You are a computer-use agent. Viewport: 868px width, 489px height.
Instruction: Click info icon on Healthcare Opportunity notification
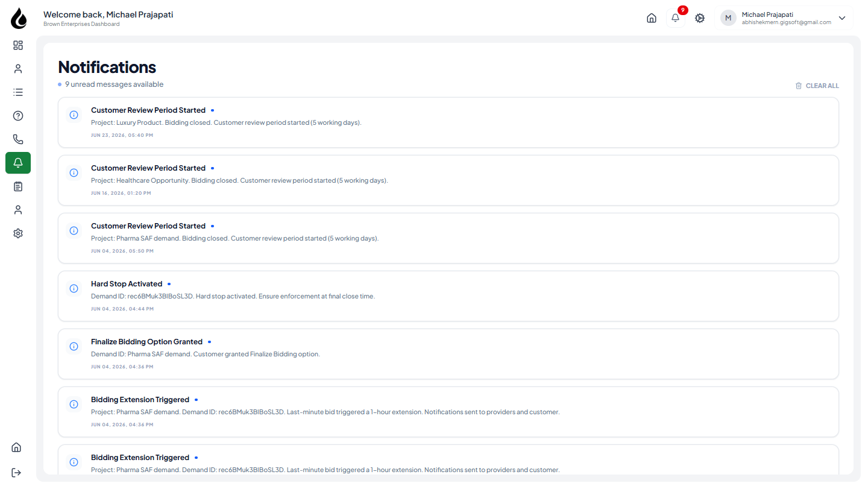point(74,172)
